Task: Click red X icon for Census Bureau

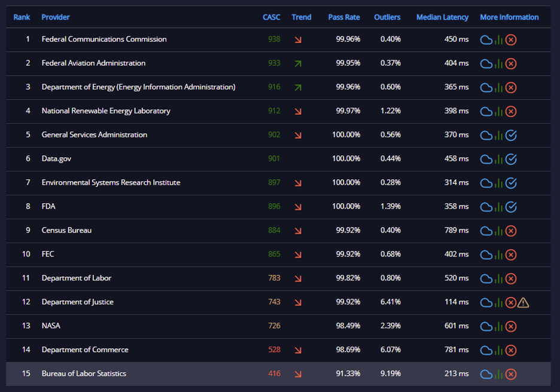Action: (511, 231)
